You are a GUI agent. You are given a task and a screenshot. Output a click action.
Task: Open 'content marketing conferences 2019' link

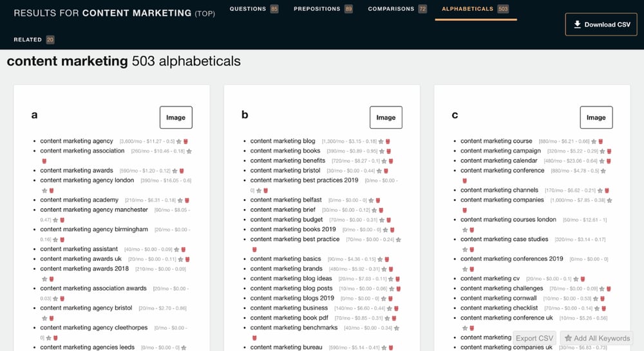coord(512,259)
